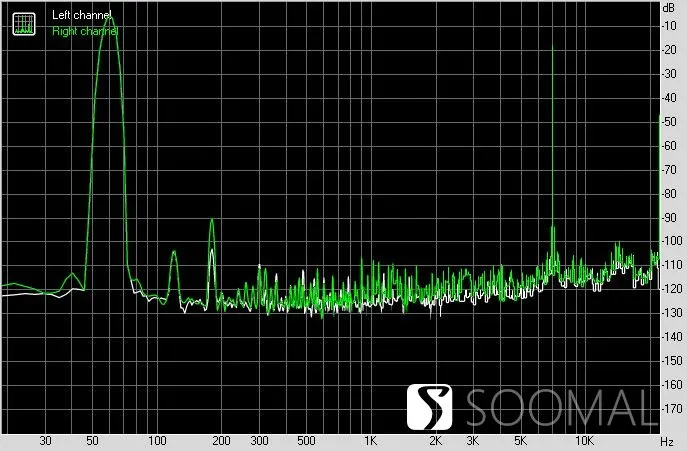Viewport: 687px width, 451px height.
Task: Click the -10 dB axis value
Action: (x=669, y=26)
